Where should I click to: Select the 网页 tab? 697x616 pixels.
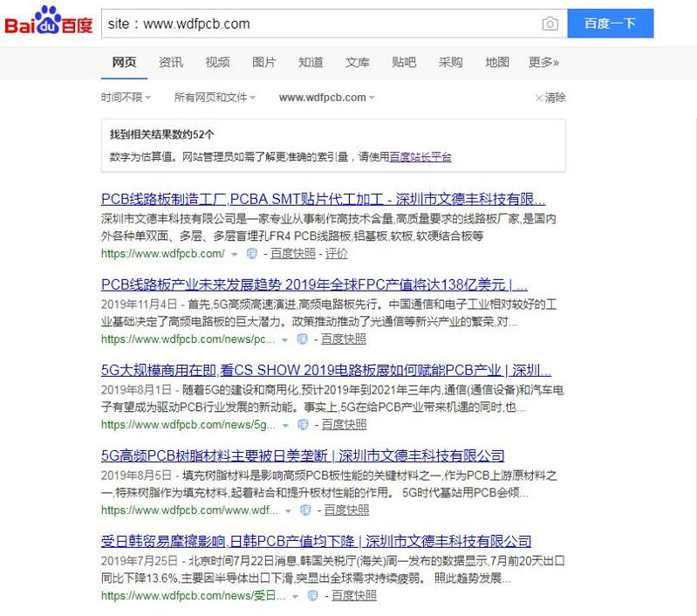[124, 62]
